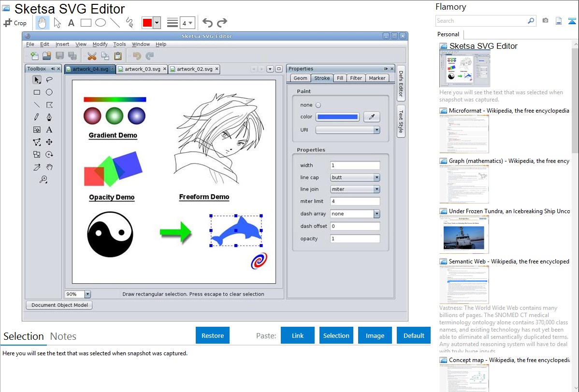Viewport: 579px width, 392px height.
Task: Open Flamory's color picker dropdown arrow
Action: pos(157,23)
